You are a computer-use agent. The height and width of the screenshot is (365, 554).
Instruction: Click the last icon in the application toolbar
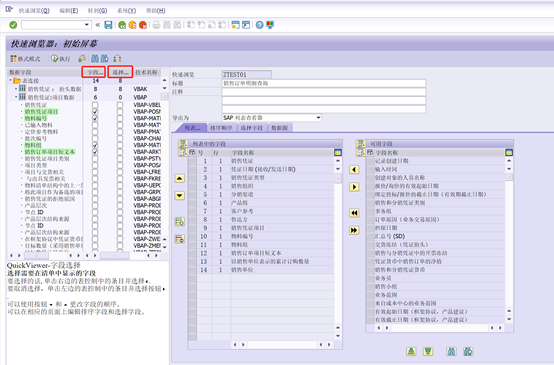(117, 58)
